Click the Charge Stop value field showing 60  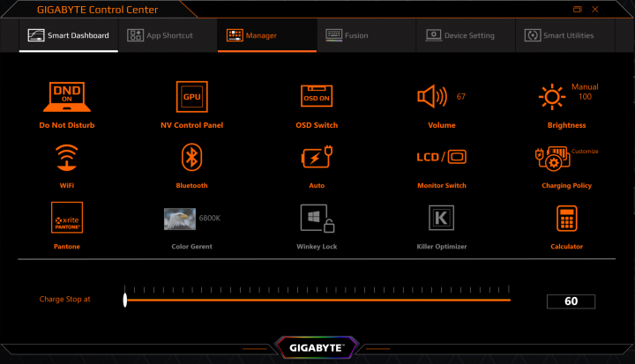pos(571,301)
